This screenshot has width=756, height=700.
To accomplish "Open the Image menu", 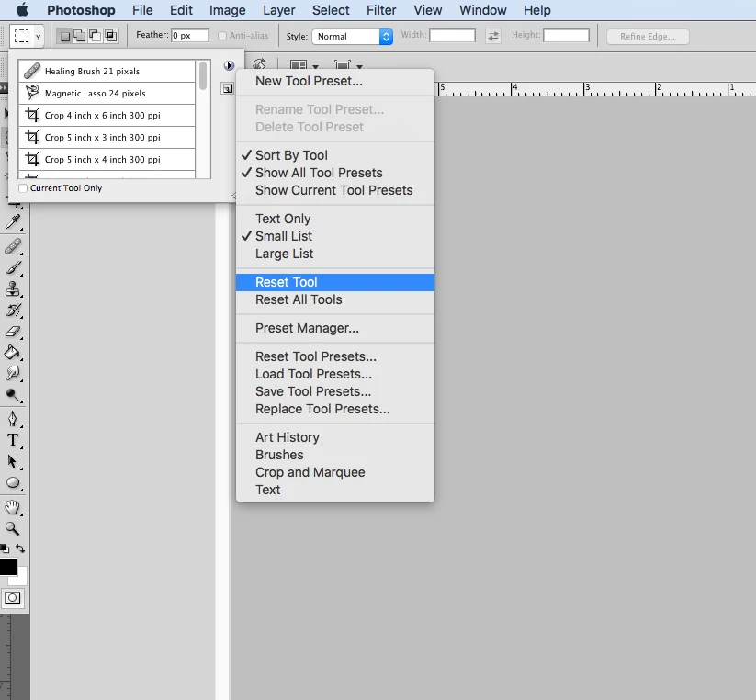I will tap(227, 10).
